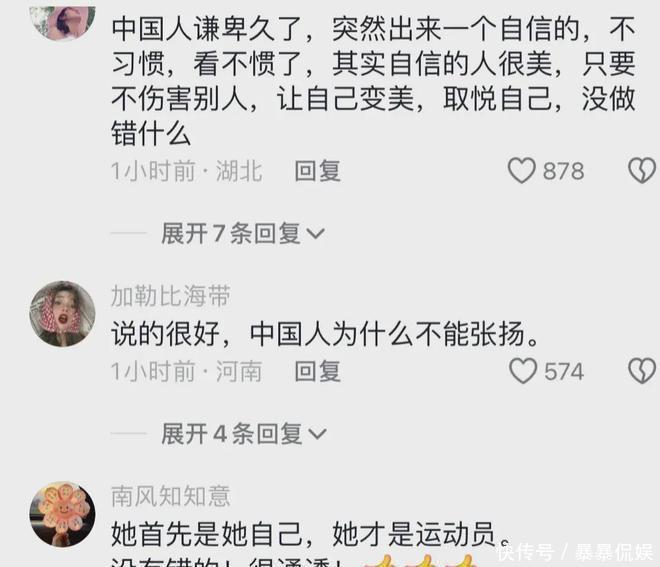Open username 南风知知意
This screenshot has width=660, height=567.
pyautogui.click(x=170, y=496)
